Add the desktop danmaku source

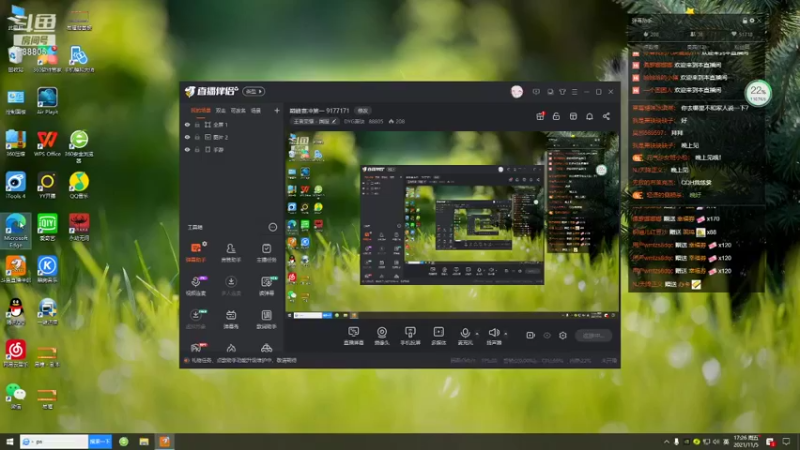click(354, 336)
